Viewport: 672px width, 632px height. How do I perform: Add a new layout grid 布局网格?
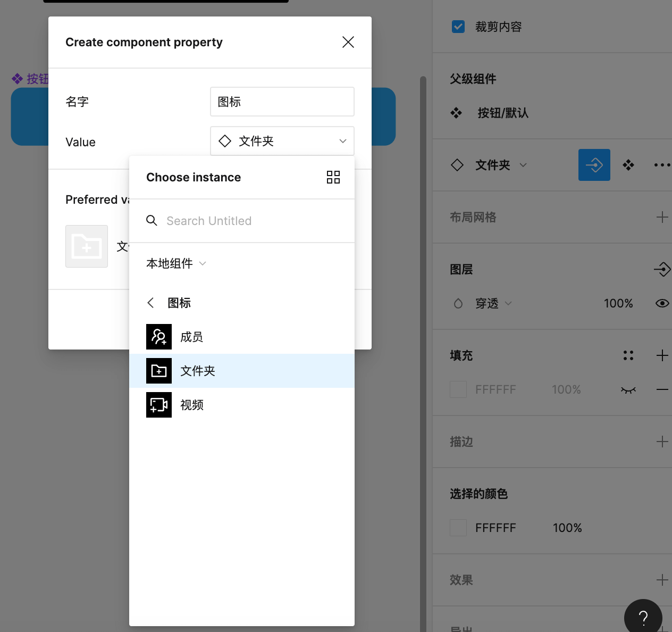point(662,217)
